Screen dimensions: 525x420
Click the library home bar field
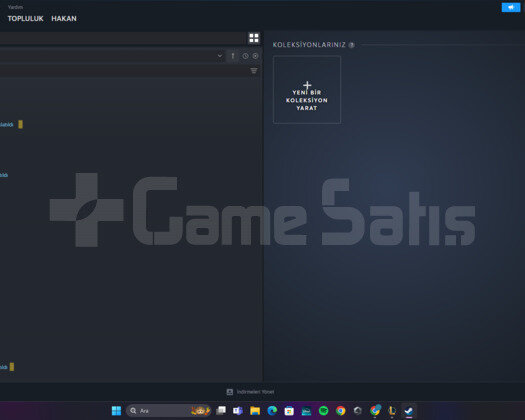(123, 38)
